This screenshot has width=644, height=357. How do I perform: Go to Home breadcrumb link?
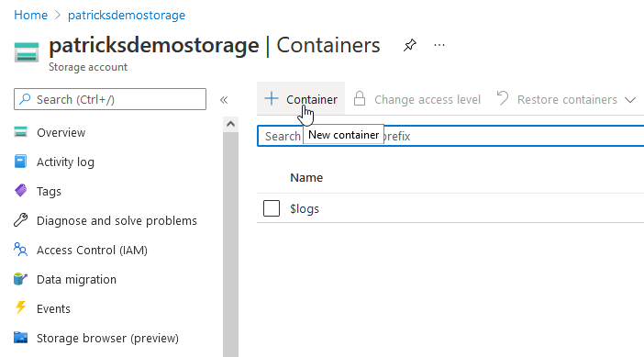coord(31,16)
